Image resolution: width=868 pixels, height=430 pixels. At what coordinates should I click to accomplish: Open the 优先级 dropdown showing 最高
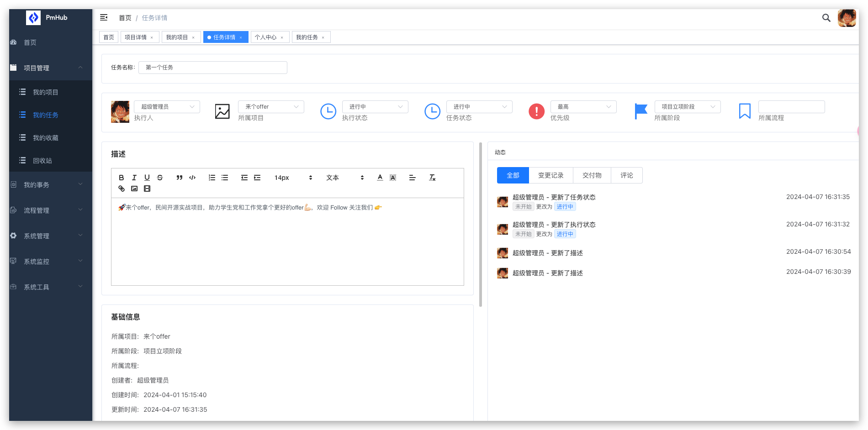(583, 106)
